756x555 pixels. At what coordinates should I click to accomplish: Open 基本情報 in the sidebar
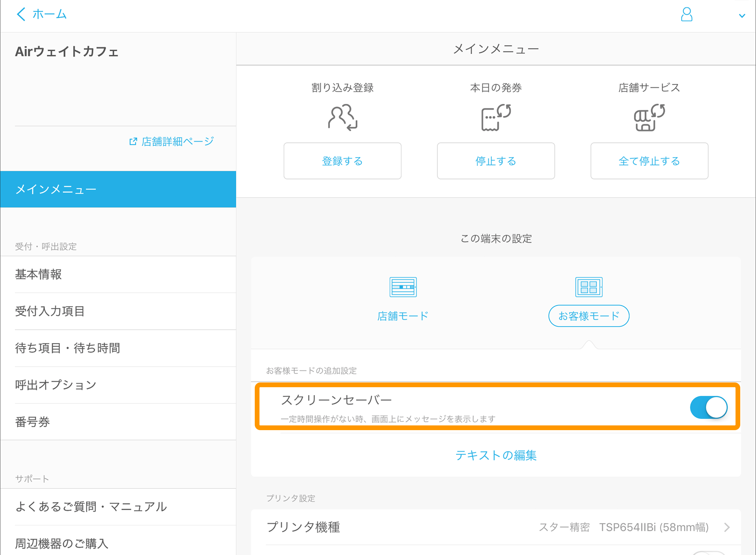click(x=118, y=275)
